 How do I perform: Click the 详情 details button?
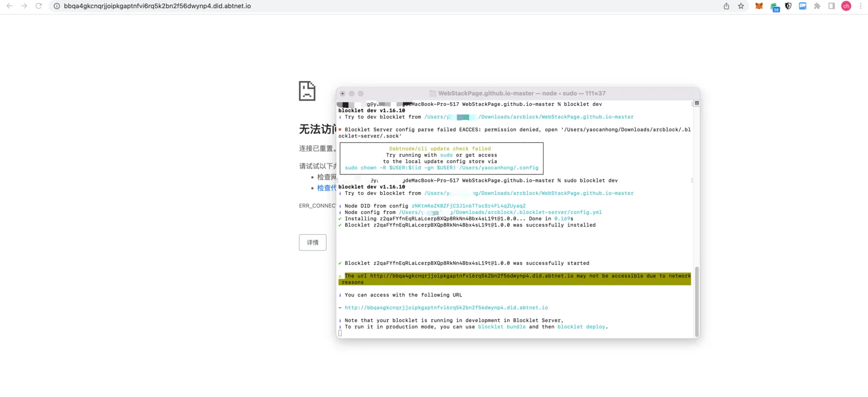click(312, 242)
